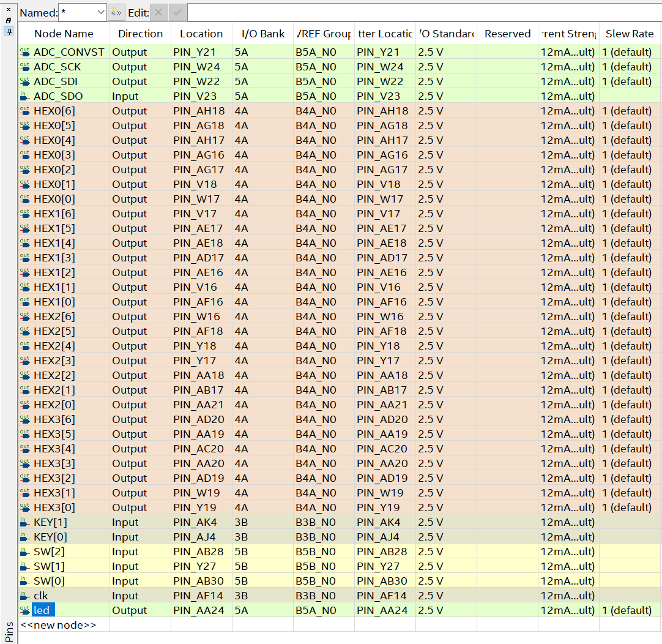Click the Reserved column header
Screen dimensions: 662x644
[507, 34]
